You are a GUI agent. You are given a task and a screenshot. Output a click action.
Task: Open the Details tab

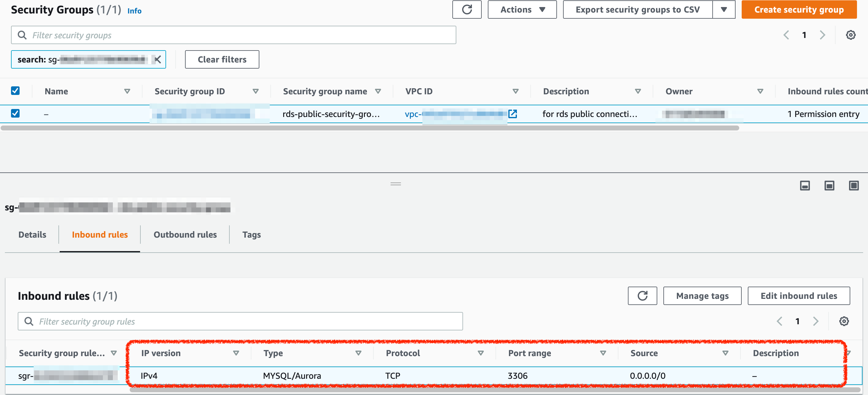(x=32, y=235)
